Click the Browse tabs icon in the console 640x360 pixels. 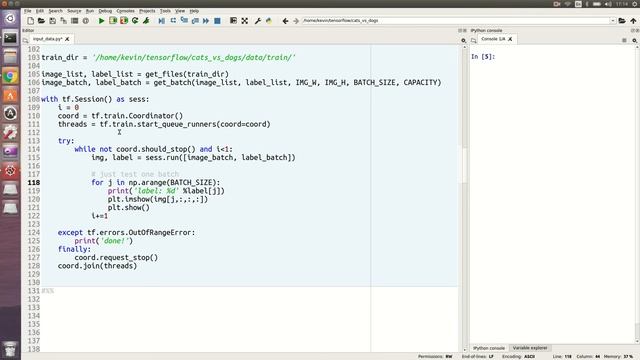tap(473, 40)
